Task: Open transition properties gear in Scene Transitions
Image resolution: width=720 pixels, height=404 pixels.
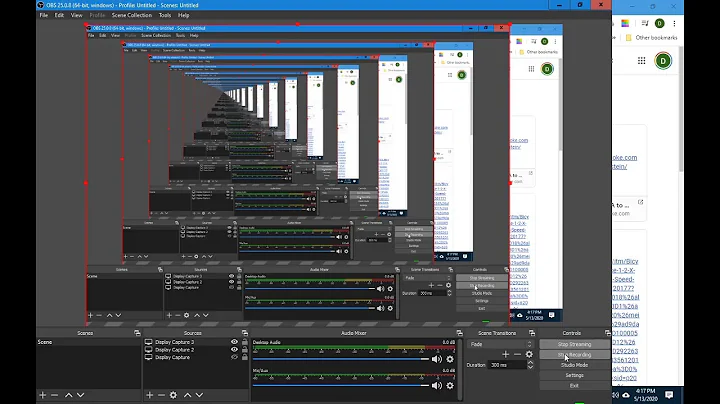Action: tap(529, 354)
